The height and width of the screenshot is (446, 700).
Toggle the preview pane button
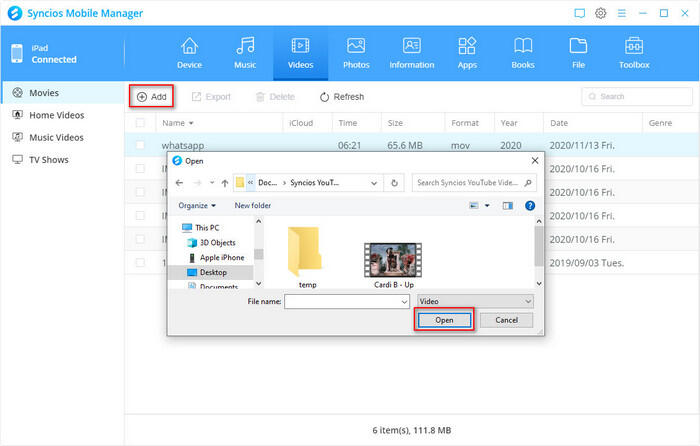tap(509, 205)
